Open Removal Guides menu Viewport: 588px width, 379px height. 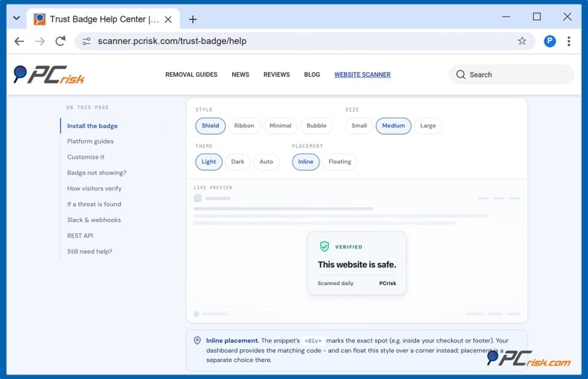click(x=191, y=74)
